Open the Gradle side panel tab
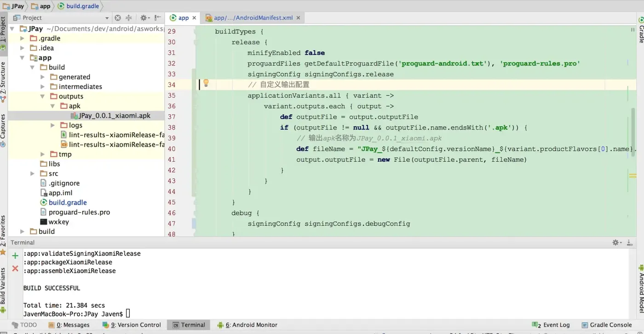This screenshot has height=334, width=644. (x=641, y=30)
